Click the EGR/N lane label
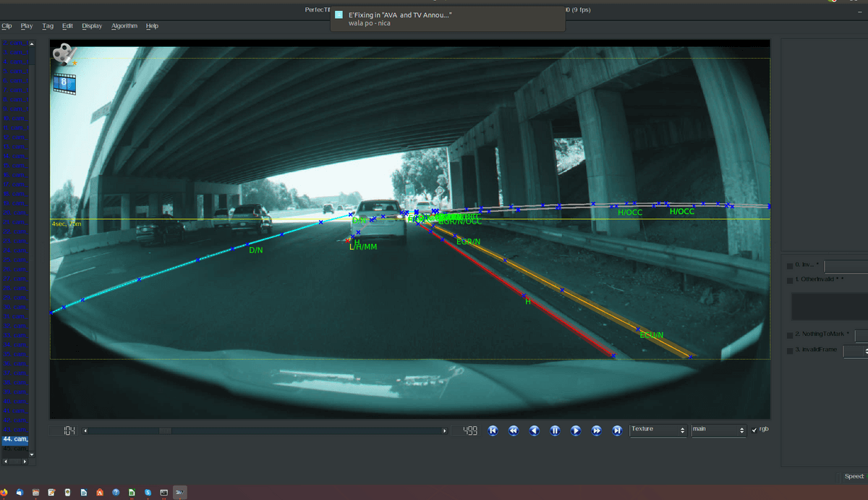 [469, 242]
